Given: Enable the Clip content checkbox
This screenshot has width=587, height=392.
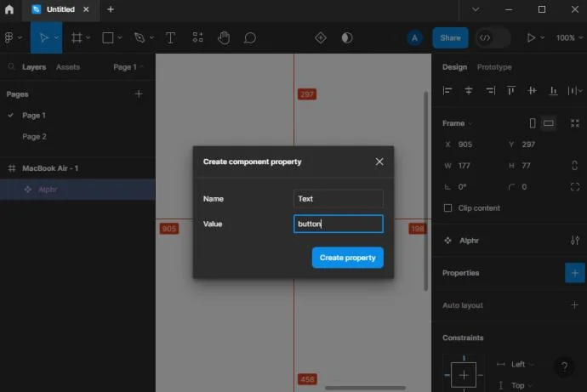Looking at the screenshot, I should click(447, 208).
